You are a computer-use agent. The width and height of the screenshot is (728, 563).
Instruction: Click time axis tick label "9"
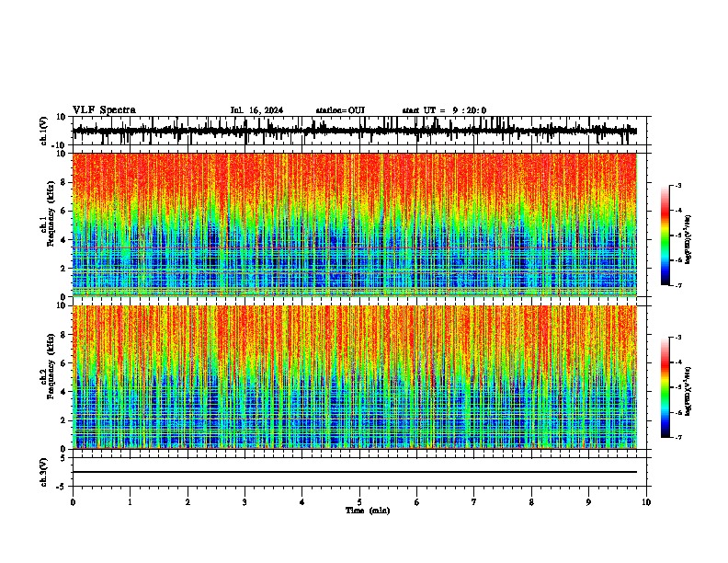[588, 502]
